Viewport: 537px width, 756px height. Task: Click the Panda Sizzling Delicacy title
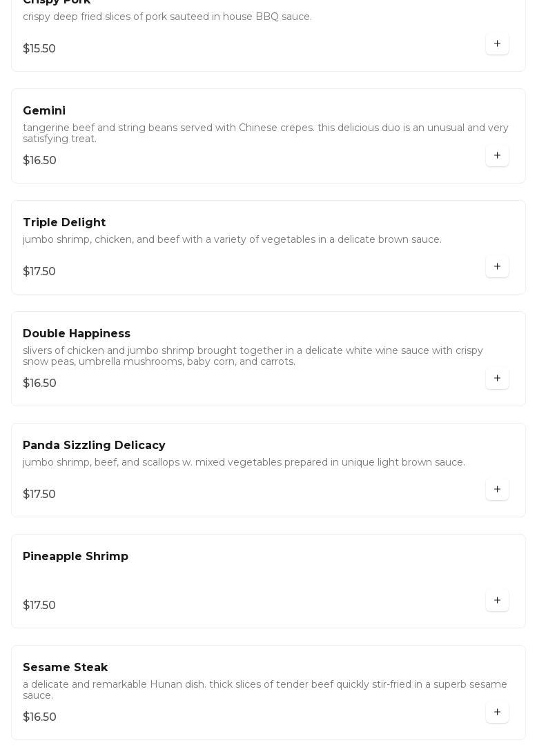click(x=94, y=446)
